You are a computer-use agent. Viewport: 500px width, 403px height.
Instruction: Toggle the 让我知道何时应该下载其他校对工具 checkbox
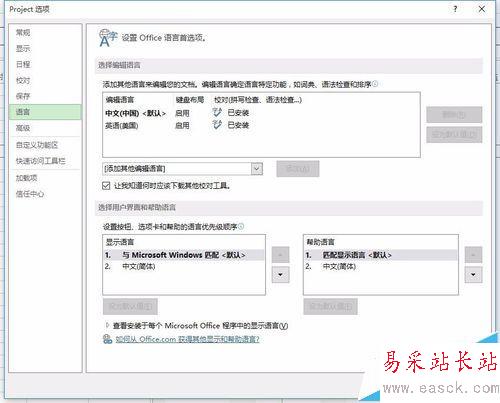(x=106, y=186)
